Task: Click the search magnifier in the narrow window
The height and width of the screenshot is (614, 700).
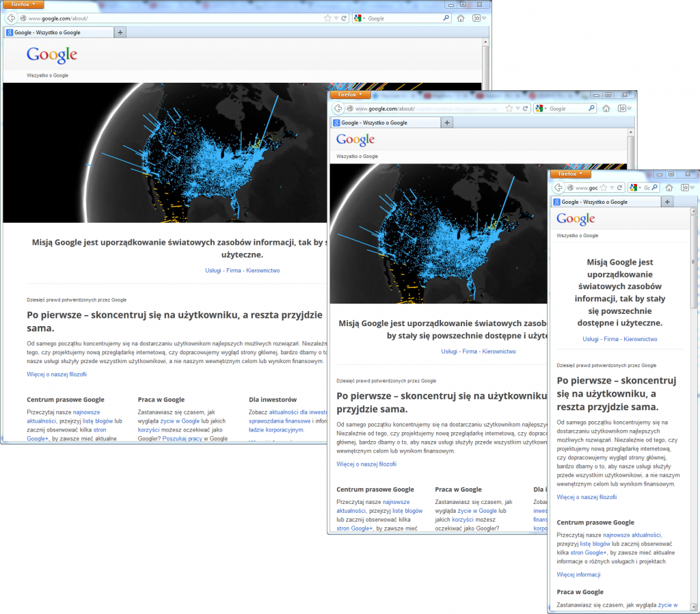Action: tap(654, 187)
